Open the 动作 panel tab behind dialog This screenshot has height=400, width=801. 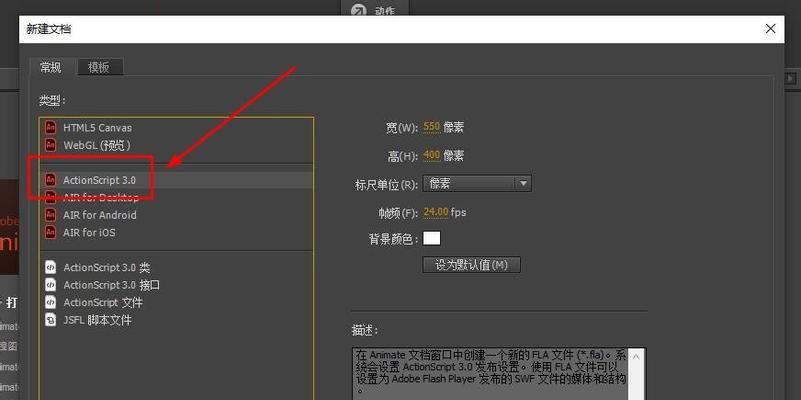[375, 9]
